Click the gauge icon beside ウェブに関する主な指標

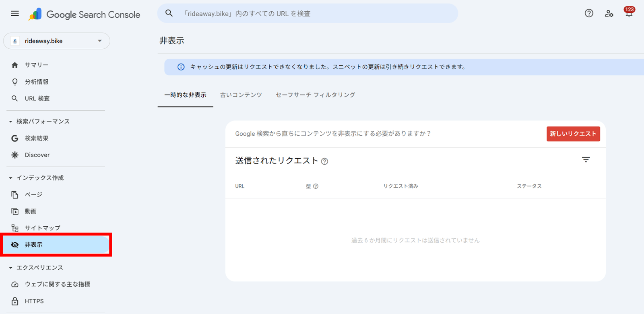[x=15, y=284]
